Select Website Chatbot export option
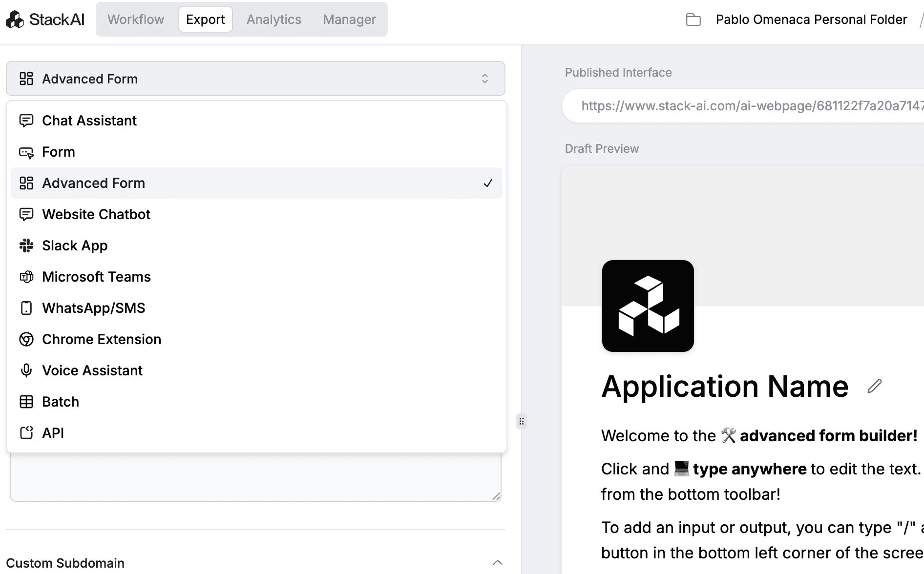Viewport: 924px width, 574px height. 256,214
